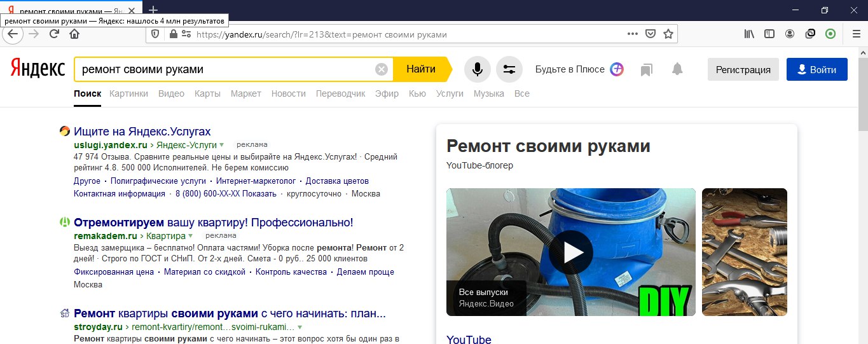Open the page actions three-dot menu

pyautogui.click(x=632, y=34)
